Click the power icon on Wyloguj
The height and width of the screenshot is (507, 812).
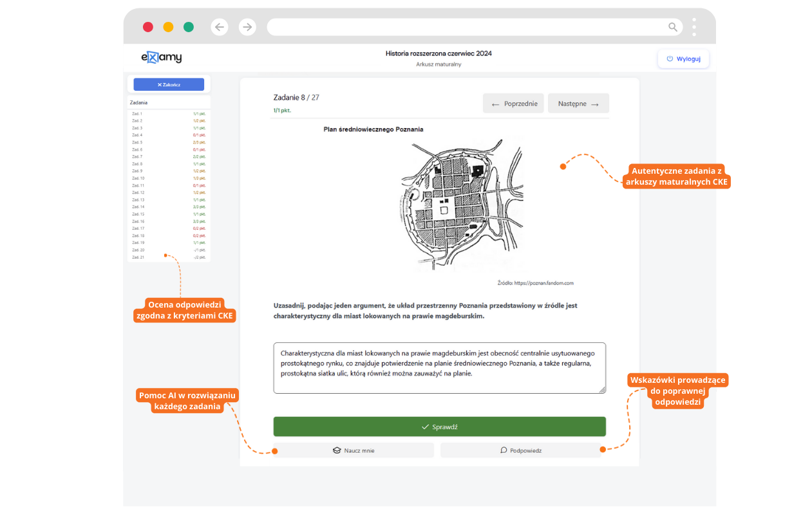pos(670,59)
